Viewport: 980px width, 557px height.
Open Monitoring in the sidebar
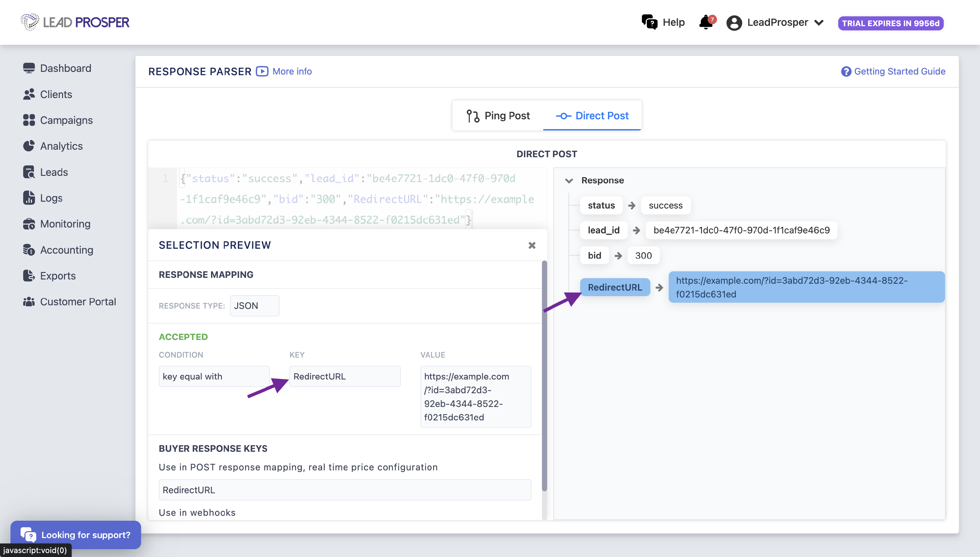click(65, 224)
